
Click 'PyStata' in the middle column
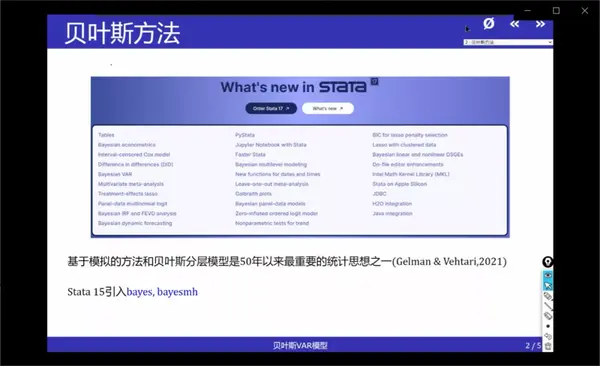245,135
